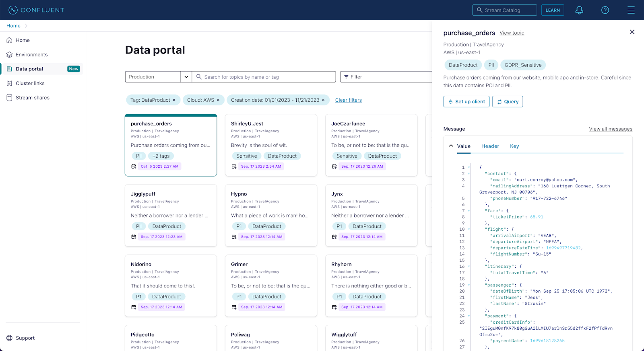Click calendar icon on ShirleyU.Jest card
Viewport: 644px width, 351px height.
tap(234, 166)
